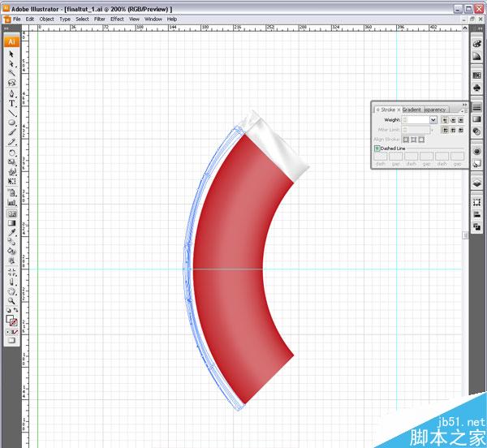Select the Eyedropper tool

(11, 232)
